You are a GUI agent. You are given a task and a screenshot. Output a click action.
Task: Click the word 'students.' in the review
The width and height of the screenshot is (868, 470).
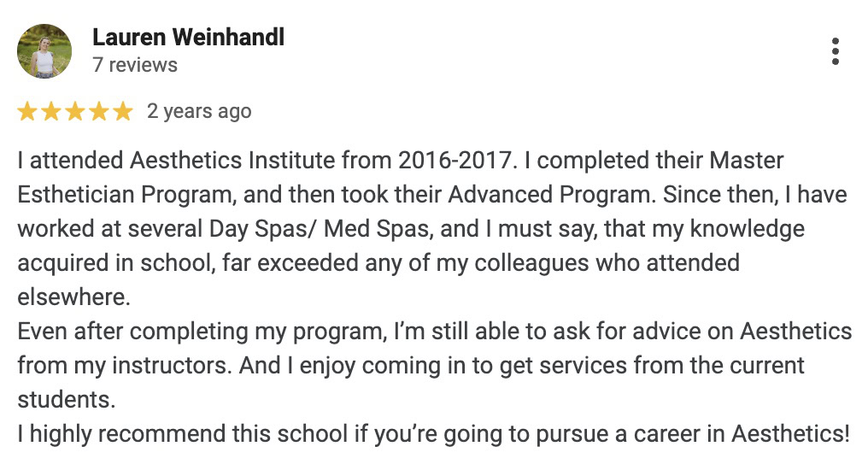(x=67, y=400)
